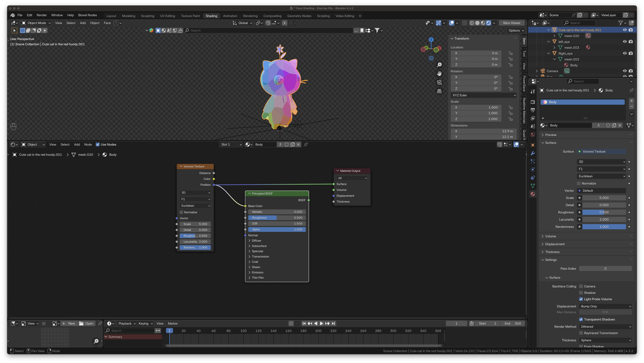
Task: Click the Metallic slider in Principled BSDF
Action: point(277,212)
